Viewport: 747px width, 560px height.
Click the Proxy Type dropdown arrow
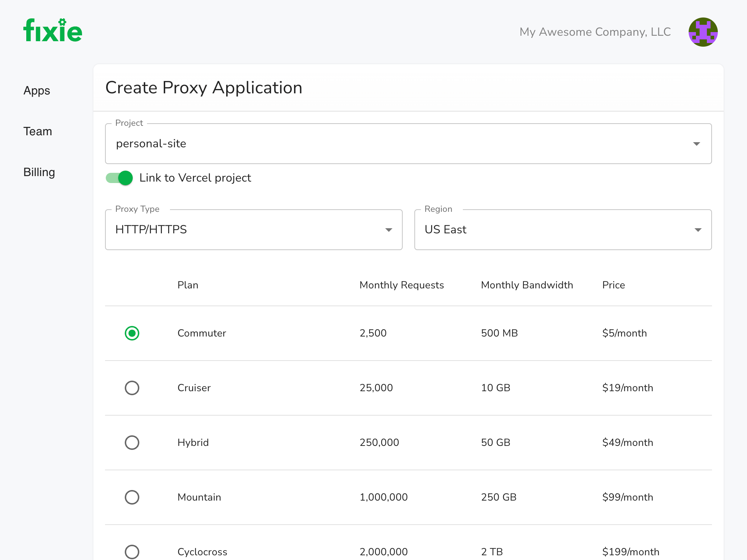tap(388, 230)
